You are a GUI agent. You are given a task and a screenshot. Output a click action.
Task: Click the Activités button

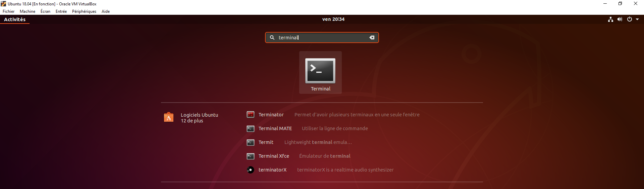pyautogui.click(x=15, y=20)
